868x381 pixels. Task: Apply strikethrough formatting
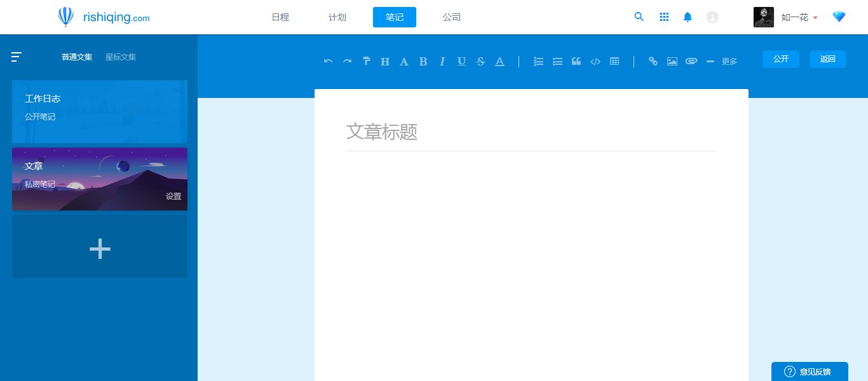(480, 60)
